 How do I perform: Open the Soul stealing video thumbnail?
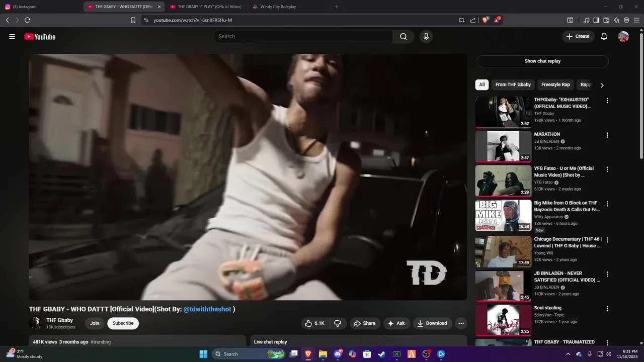coord(503,320)
